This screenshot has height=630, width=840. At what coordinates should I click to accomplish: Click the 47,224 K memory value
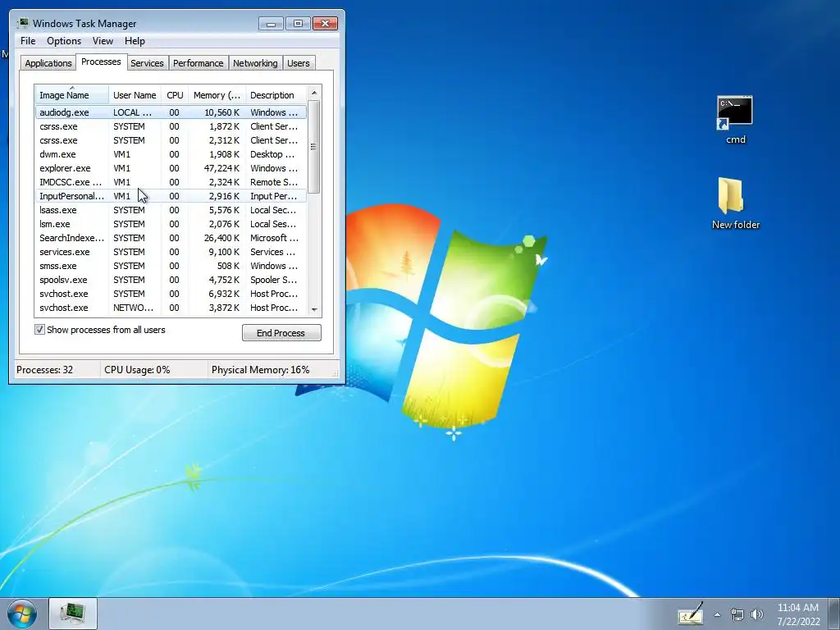coord(221,167)
